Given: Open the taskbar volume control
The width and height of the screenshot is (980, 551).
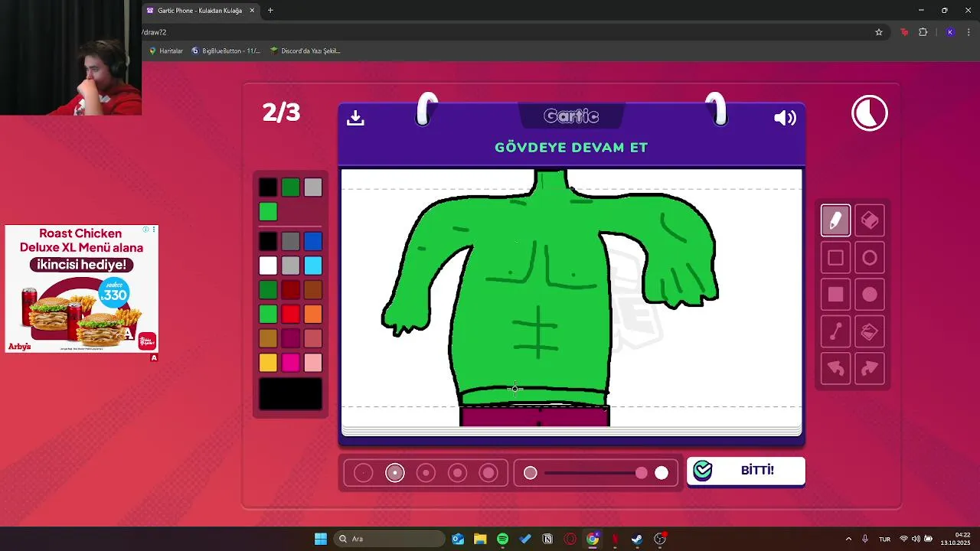Looking at the screenshot, I should [x=916, y=539].
